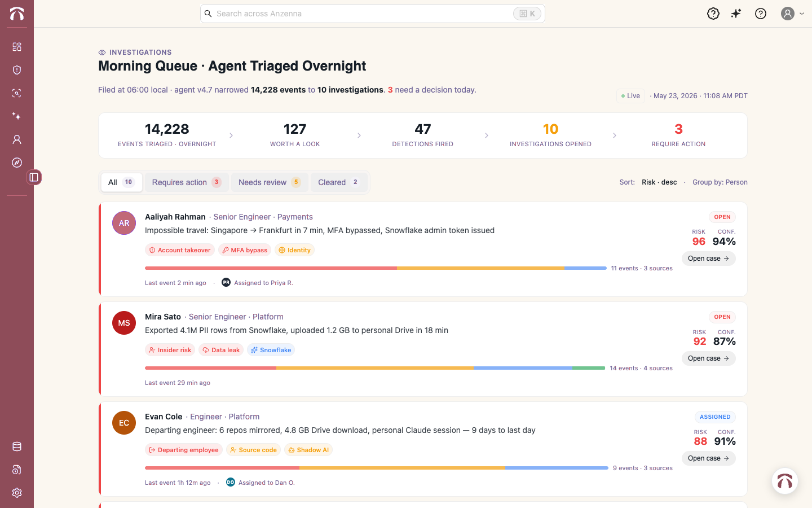Click Mira Sato's event timeline bar
Screen dimensions: 812x508
(x=375, y=368)
